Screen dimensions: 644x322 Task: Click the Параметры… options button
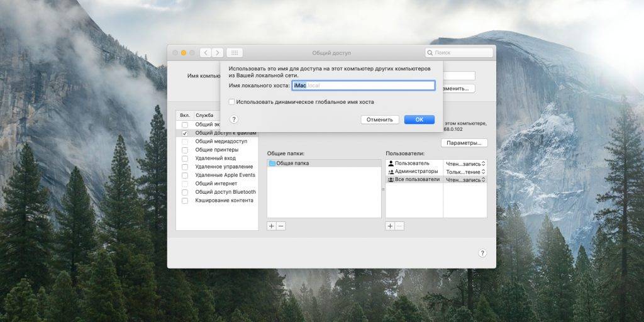[x=464, y=143]
